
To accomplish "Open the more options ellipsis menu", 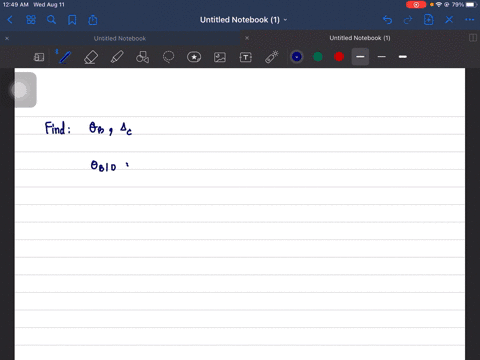I will [470, 20].
